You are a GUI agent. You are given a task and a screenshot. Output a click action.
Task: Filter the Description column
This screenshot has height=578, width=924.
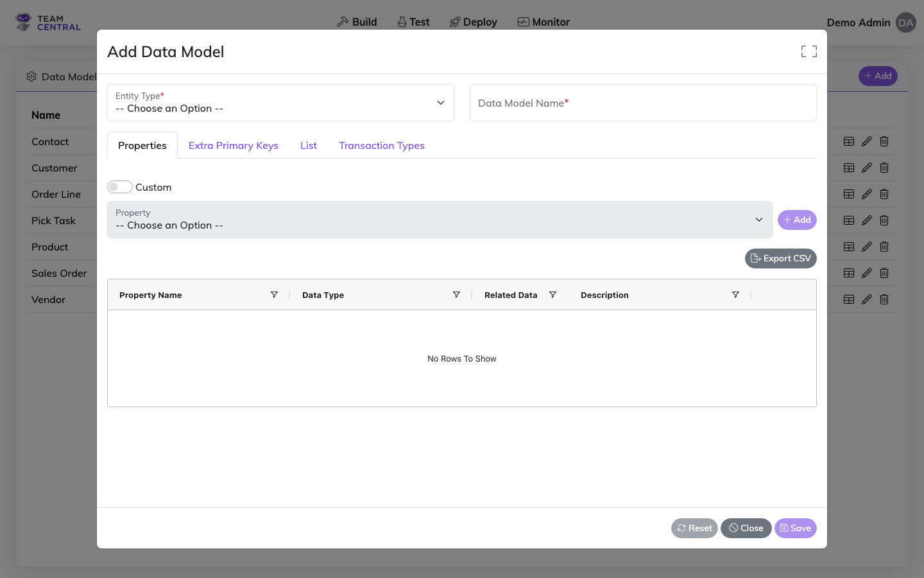click(x=735, y=295)
